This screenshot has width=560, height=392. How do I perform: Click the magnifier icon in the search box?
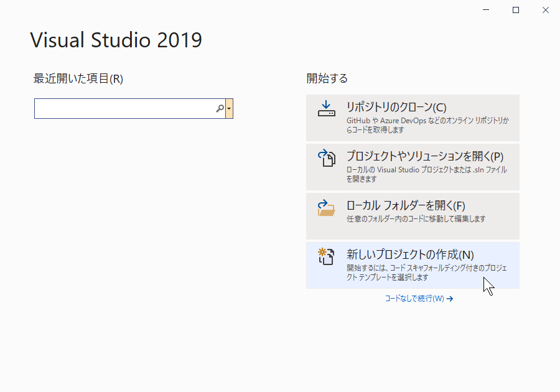220,108
